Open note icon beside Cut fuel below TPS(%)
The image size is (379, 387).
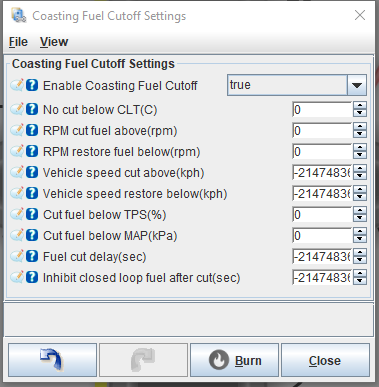tap(17, 214)
